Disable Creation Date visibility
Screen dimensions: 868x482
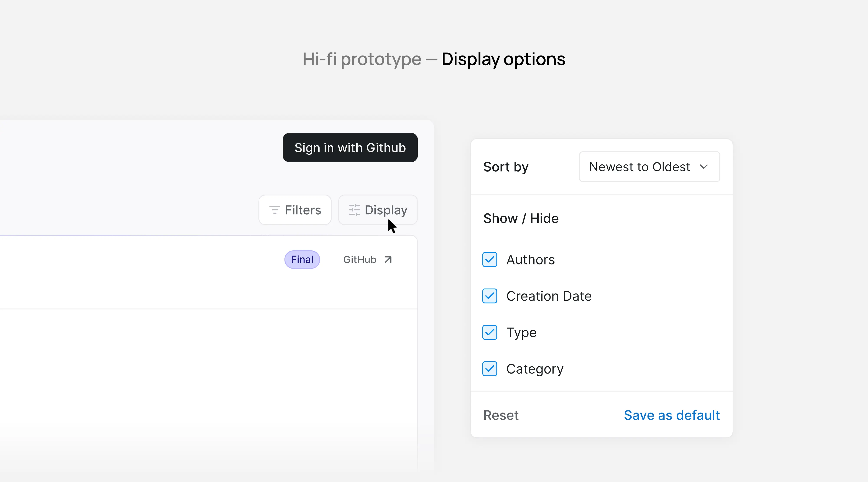[x=490, y=296]
